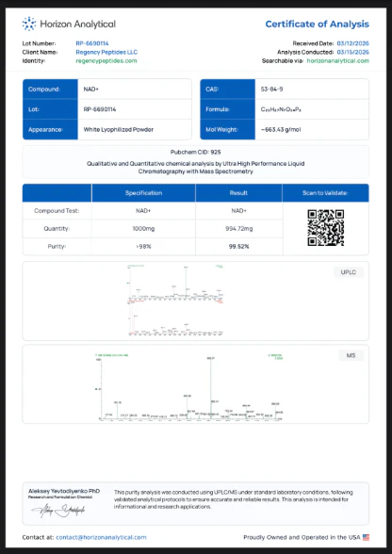Click the Received Date 03/12/2026 value
The image size is (392, 554).
[352, 43]
